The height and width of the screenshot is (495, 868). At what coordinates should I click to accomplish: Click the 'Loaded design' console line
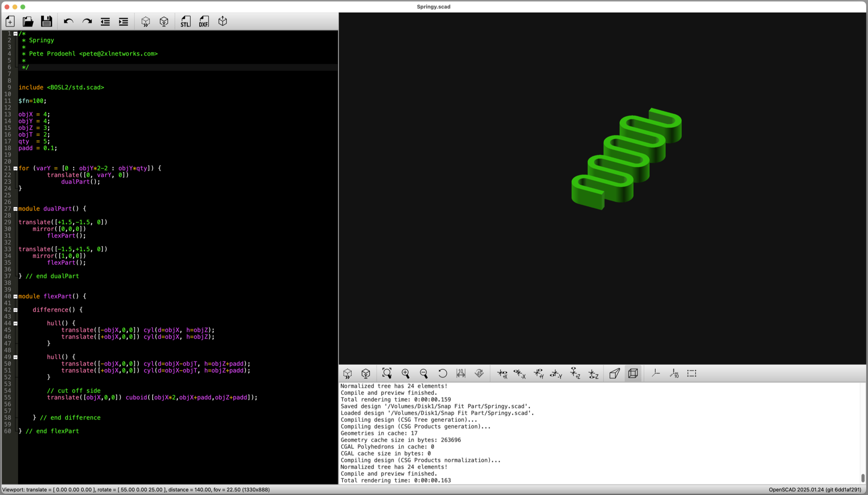point(437,413)
